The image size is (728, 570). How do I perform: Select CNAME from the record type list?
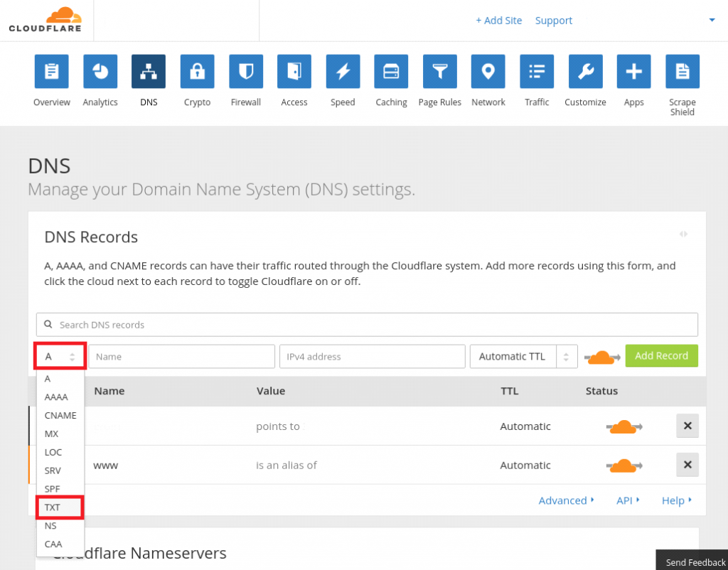[x=60, y=416]
